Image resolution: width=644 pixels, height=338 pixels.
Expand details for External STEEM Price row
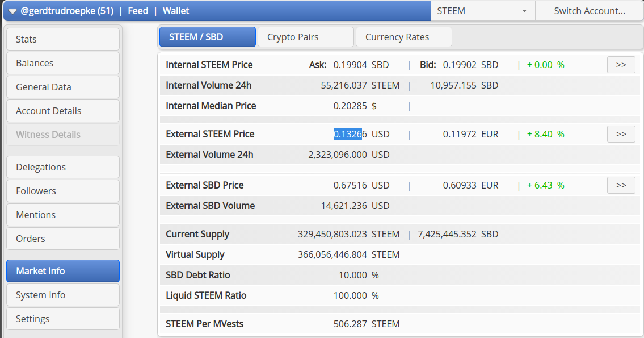click(x=621, y=134)
